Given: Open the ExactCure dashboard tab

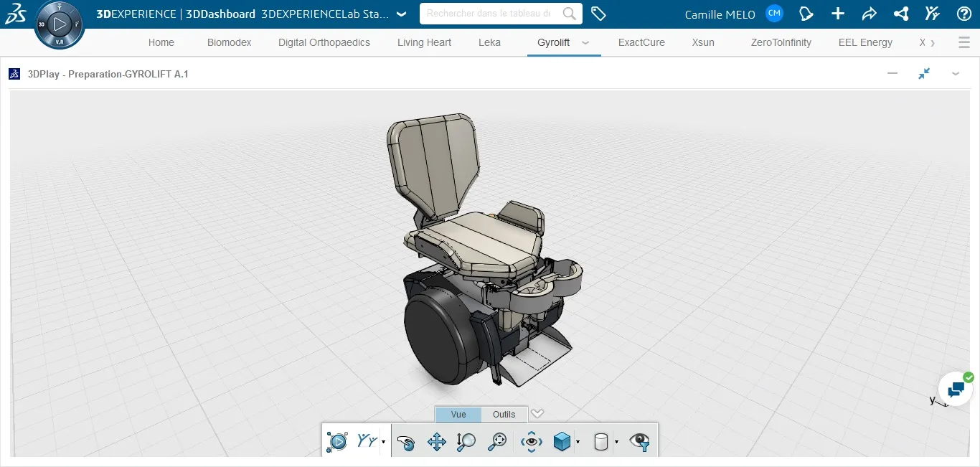Looking at the screenshot, I should coord(641,42).
